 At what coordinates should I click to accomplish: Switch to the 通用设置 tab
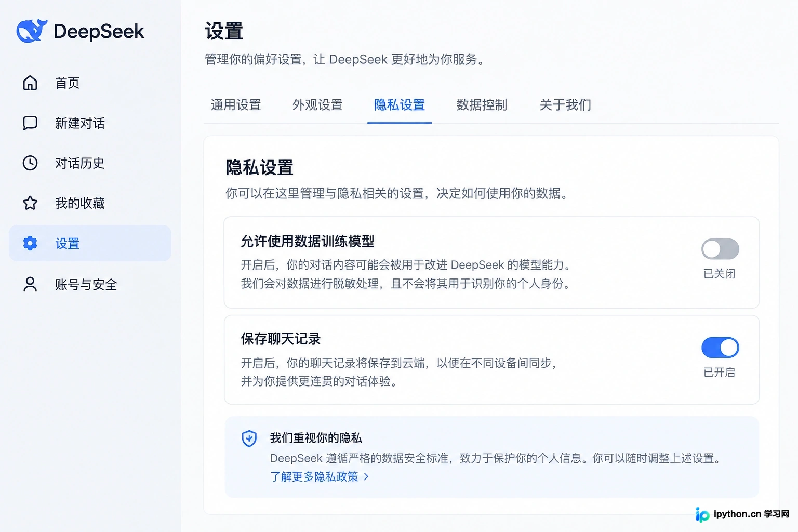click(x=236, y=105)
